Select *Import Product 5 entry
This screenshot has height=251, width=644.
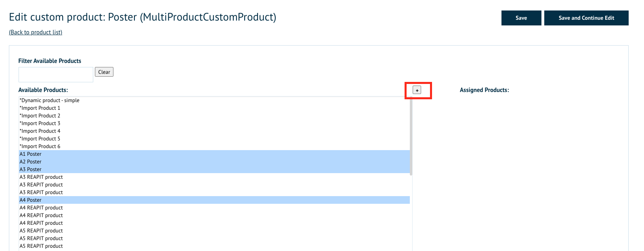(40, 139)
